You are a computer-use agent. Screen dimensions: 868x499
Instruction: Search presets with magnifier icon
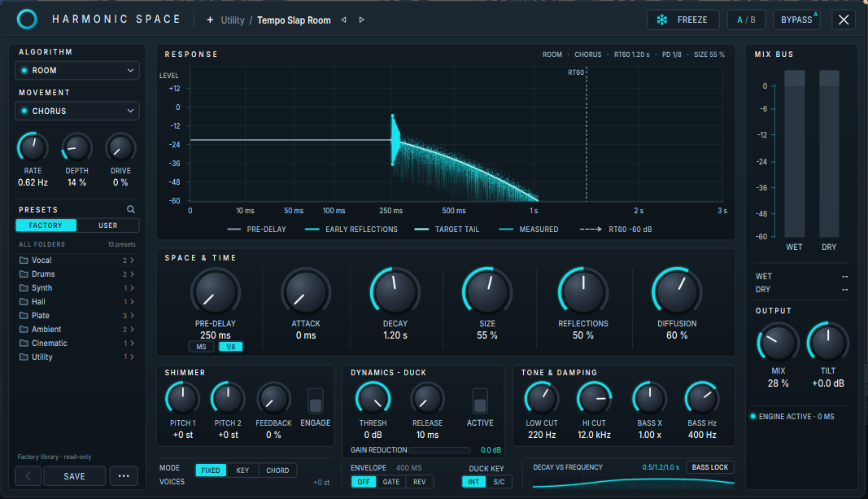tap(131, 209)
